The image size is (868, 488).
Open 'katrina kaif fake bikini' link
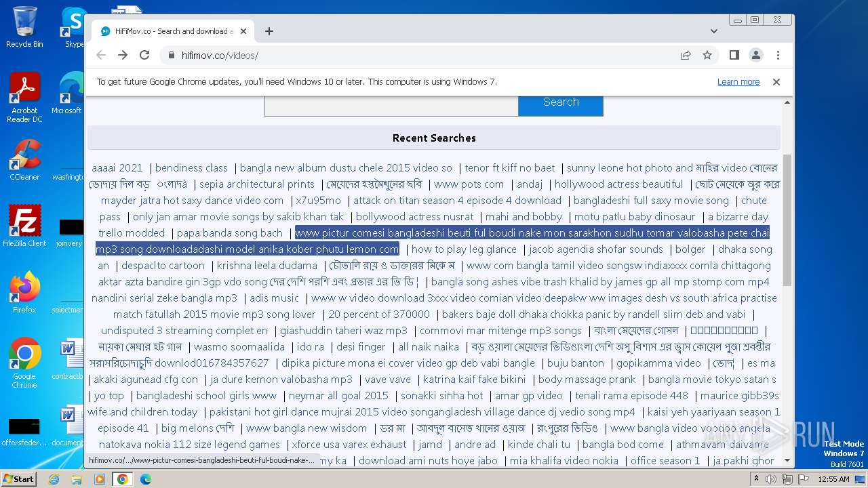pyautogui.click(x=475, y=380)
